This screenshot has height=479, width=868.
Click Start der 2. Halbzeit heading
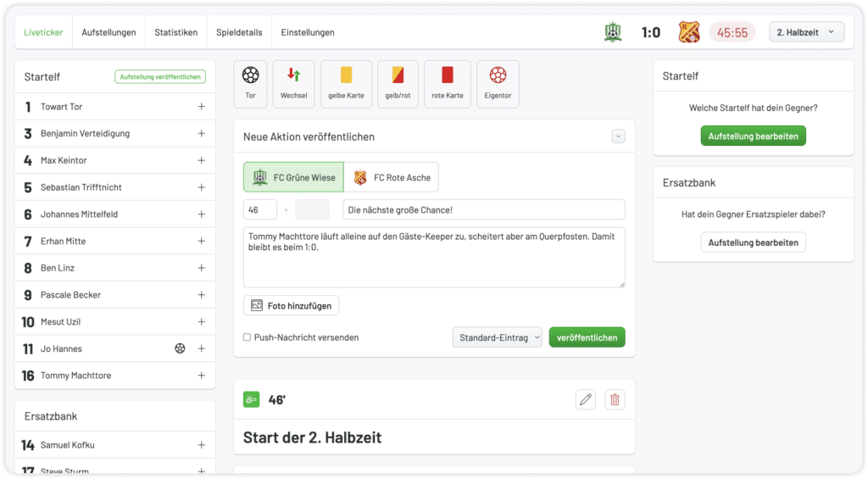(312, 437)
